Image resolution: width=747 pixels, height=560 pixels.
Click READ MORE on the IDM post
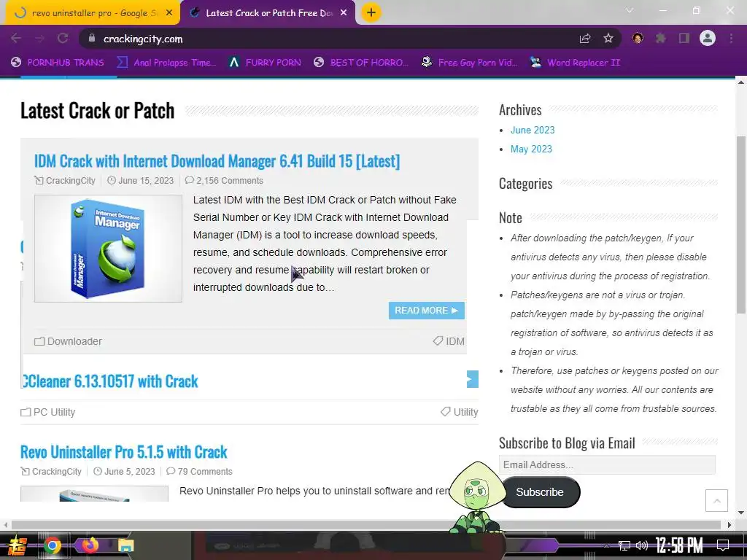pyautogui.click(x=426, y=311)
